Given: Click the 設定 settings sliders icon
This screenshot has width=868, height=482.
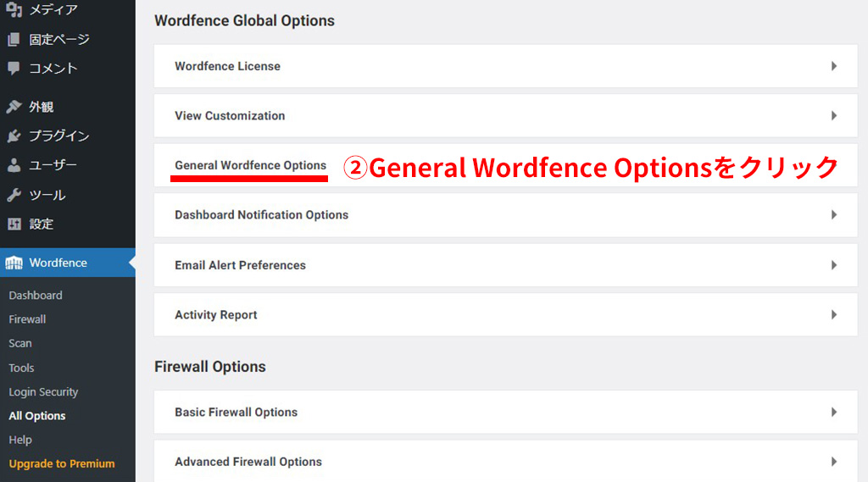Looking at the screenshot, I should (14, 224).
